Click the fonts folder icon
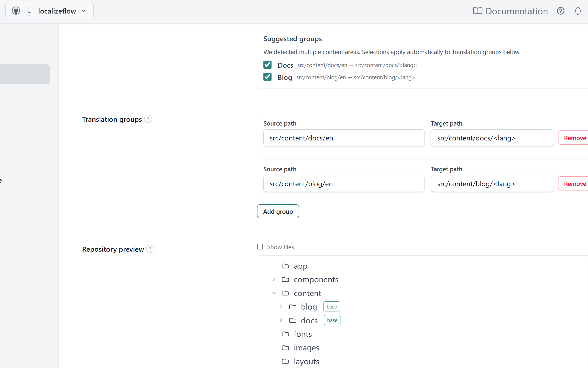This screenshot has width=588, height=368. click(x=285, y=334)
